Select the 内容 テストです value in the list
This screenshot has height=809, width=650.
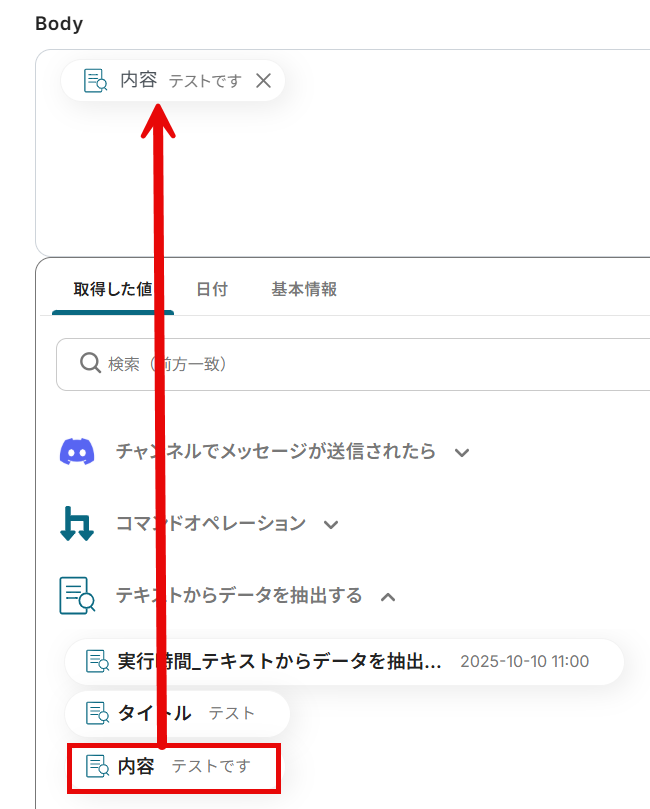(x=174, y=767)
